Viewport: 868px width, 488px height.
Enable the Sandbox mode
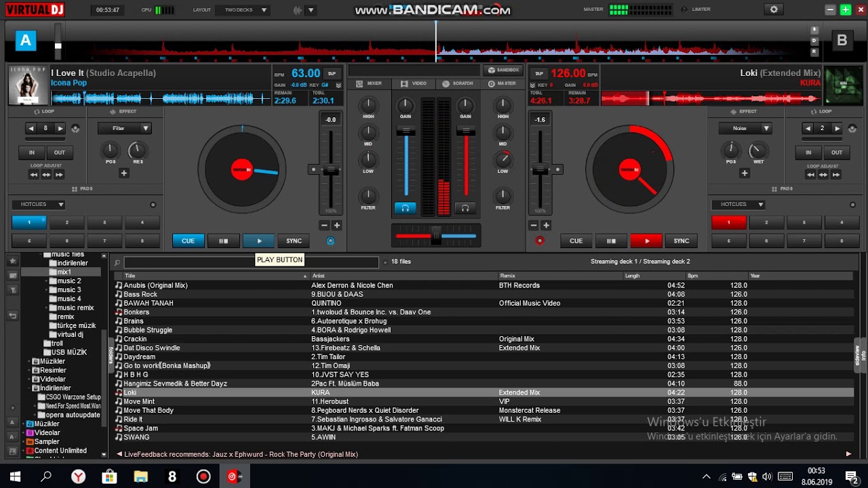[x=502, y=70]
